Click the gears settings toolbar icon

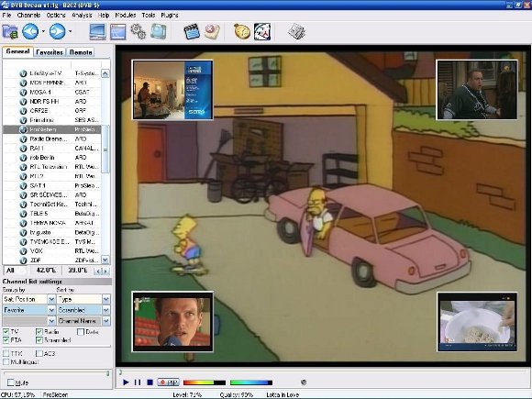click(139, 32)
